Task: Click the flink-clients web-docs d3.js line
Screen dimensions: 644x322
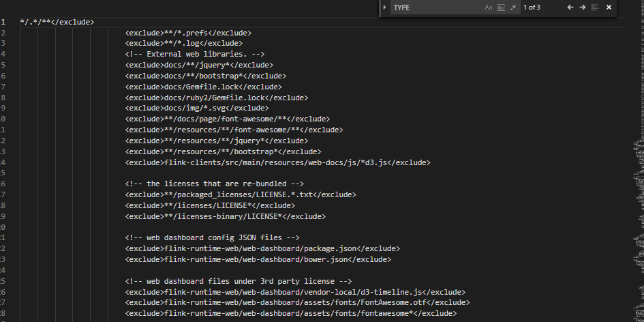Action: click(x=277, y=162)
